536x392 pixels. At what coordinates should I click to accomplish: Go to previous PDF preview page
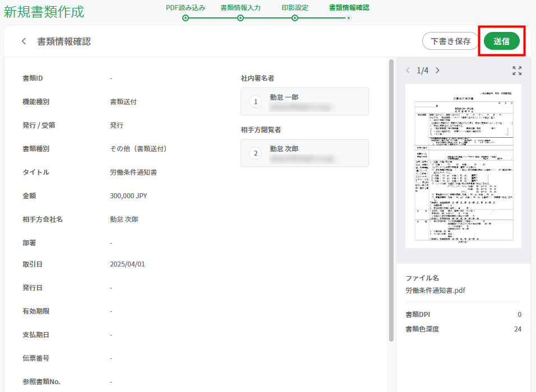408,71
